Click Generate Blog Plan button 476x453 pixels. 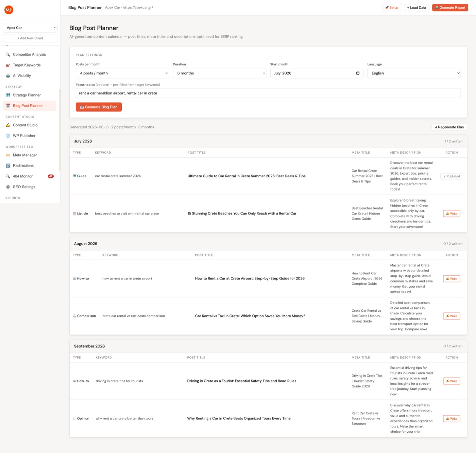click(99, 107)
